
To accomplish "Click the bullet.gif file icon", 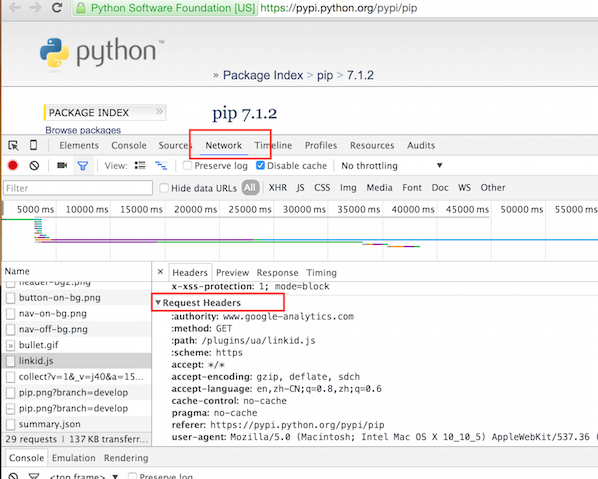I will (x=11, y=345).
